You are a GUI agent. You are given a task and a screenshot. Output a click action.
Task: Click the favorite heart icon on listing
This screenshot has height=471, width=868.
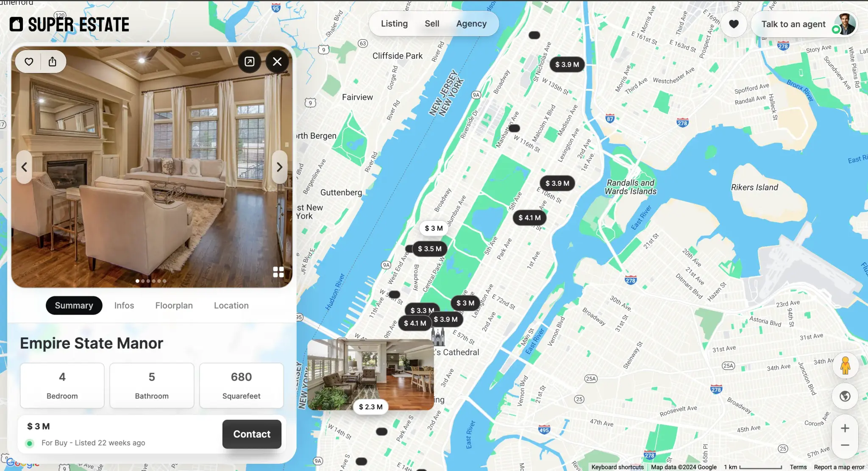point(28,61)
